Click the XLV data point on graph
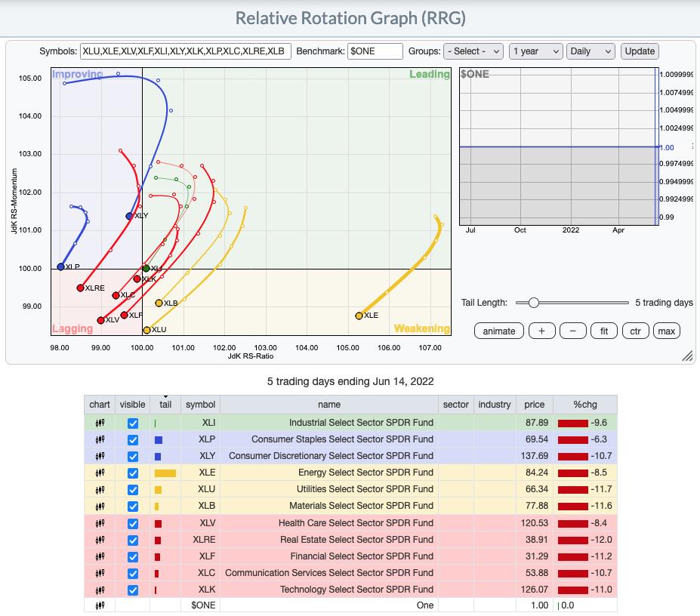The image size is (700, 616). 101,321
